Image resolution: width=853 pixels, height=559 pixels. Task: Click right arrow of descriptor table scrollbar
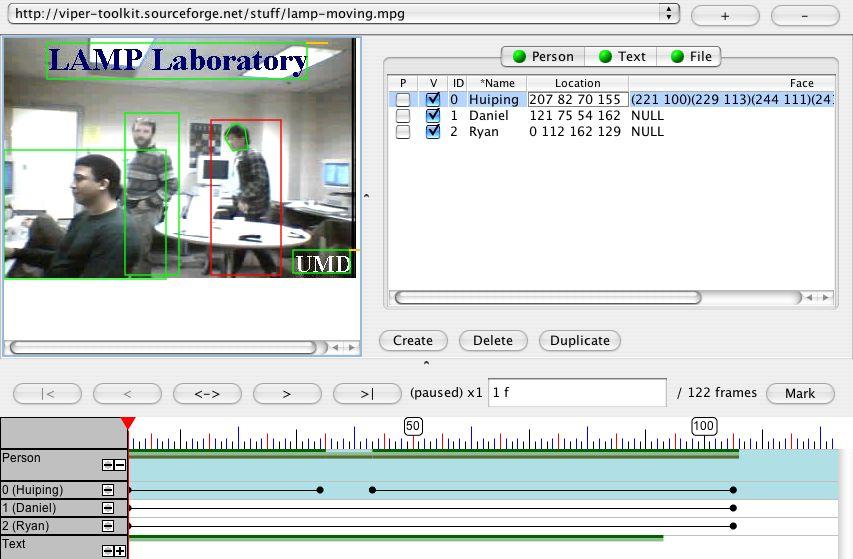point(826,297)
